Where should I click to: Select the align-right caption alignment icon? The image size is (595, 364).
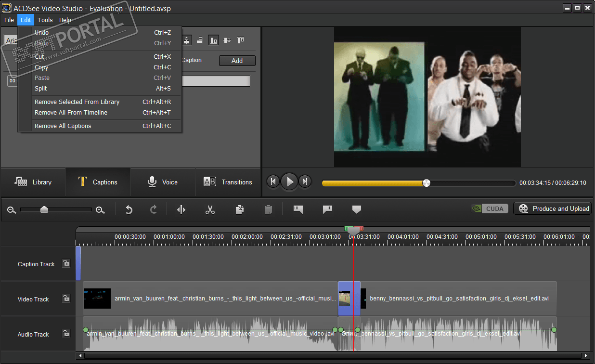[200, 40]
